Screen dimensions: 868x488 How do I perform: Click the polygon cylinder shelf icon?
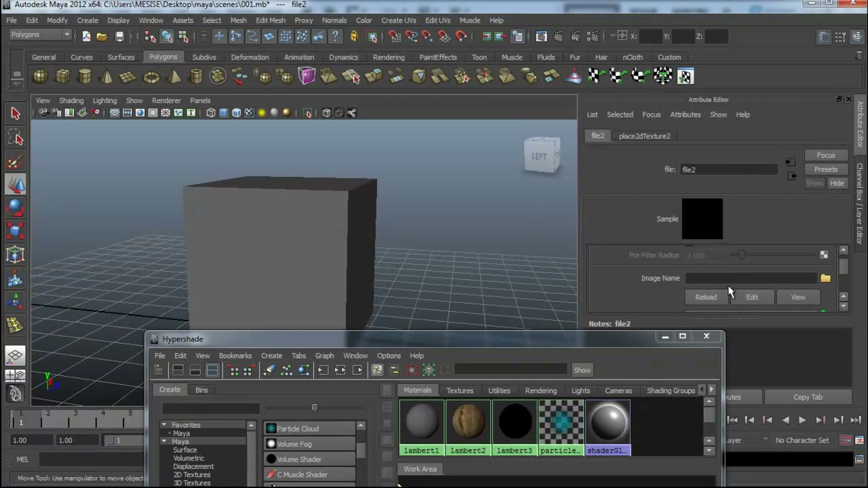(x=85, y=76)
